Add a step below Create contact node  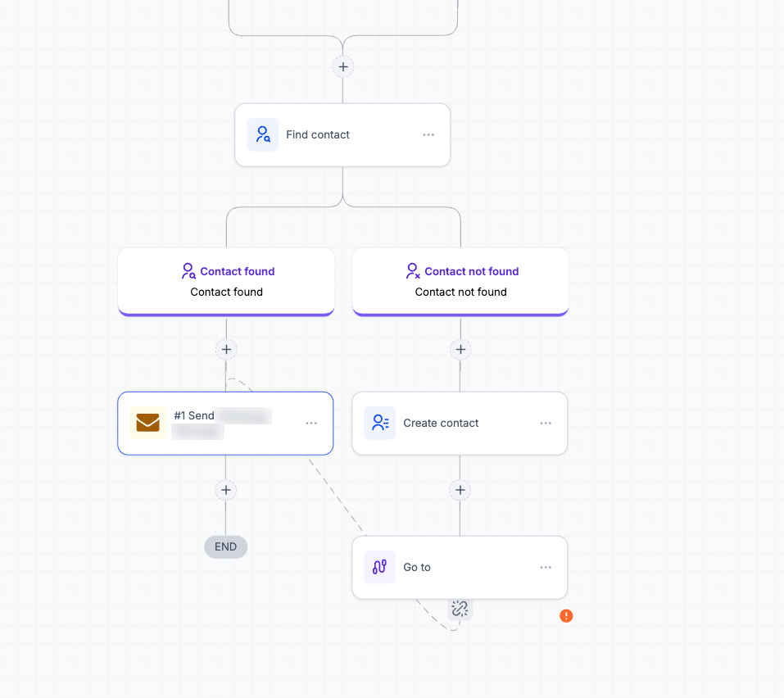[x=460, y=490]
